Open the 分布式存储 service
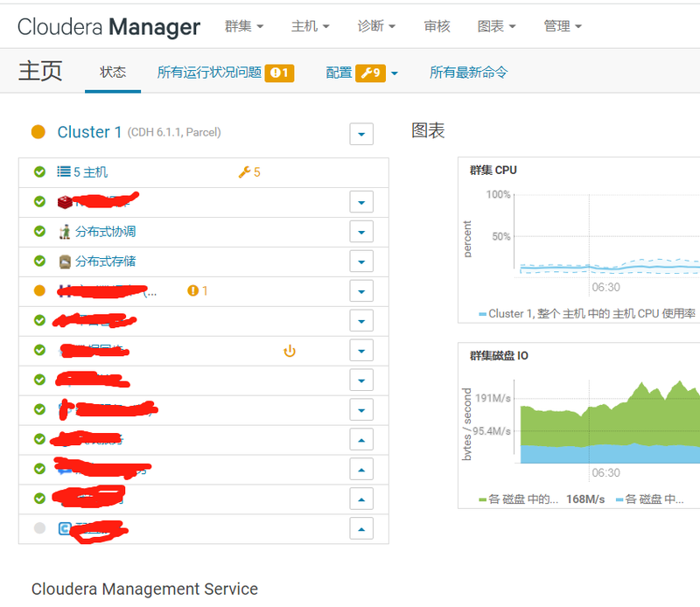Image resolution: width=700 pixels, height=607 pixels. (x=105, y=262)
